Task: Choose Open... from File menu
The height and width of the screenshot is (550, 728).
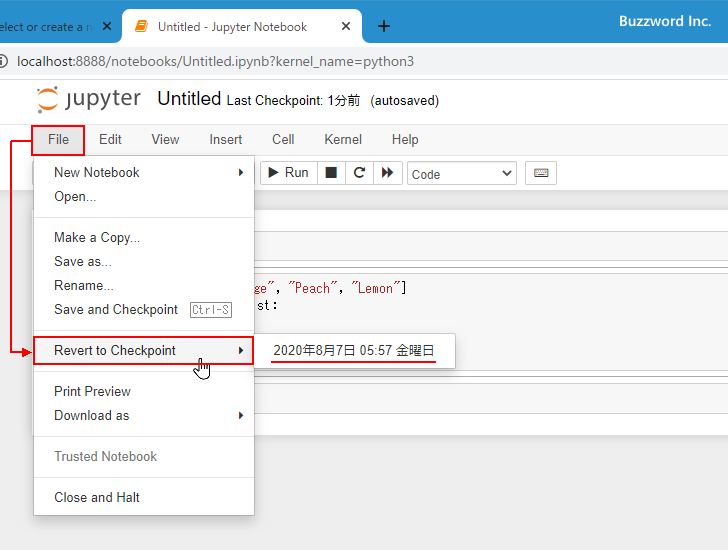Action: click(144, 197)
